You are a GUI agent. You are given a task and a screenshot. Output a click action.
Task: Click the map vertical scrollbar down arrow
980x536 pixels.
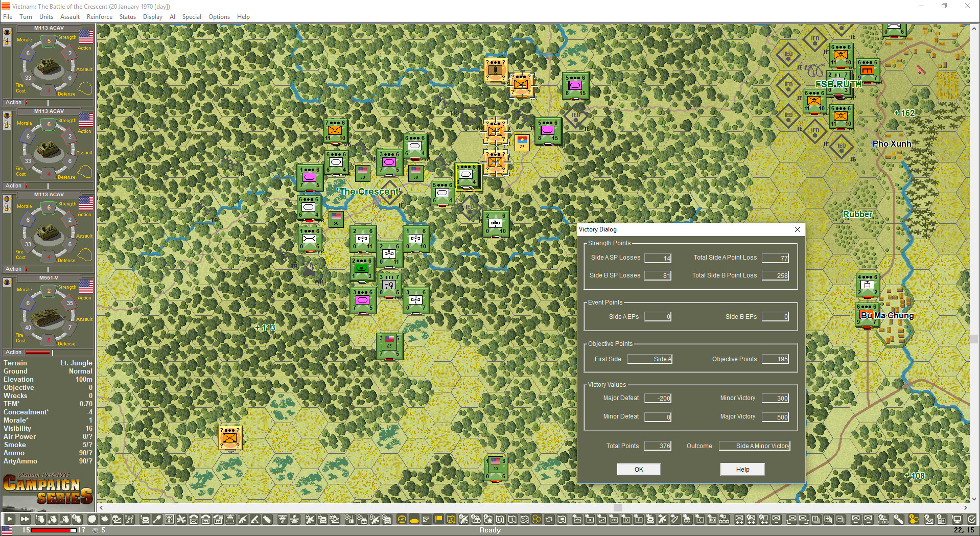pos(974,499)
